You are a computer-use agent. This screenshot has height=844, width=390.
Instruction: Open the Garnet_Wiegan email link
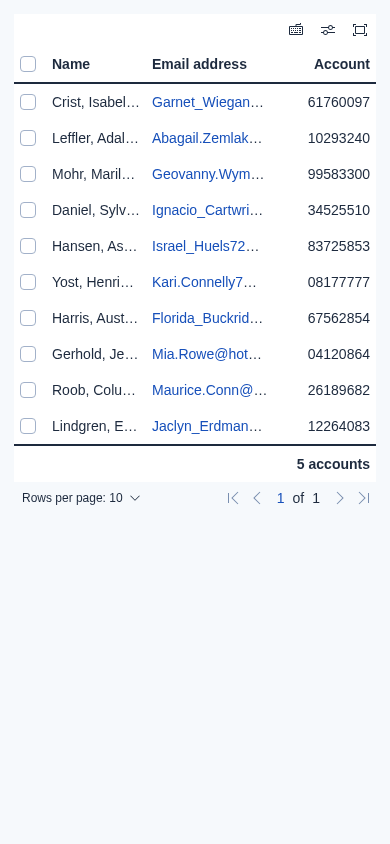pyautogui.click(x=208, y=102)
